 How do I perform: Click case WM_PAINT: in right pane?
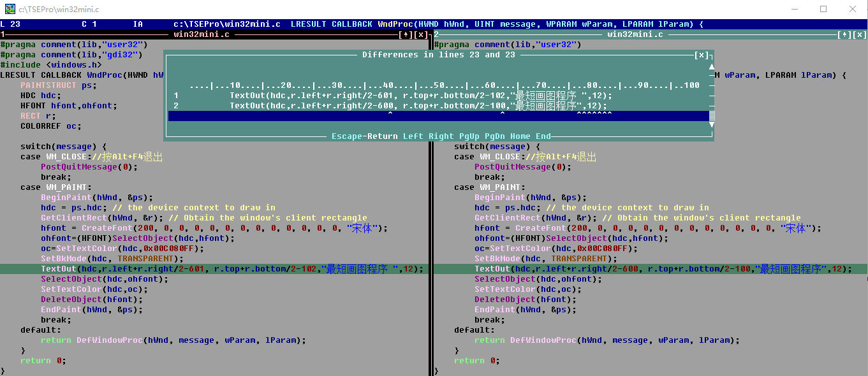pos(490,187)
